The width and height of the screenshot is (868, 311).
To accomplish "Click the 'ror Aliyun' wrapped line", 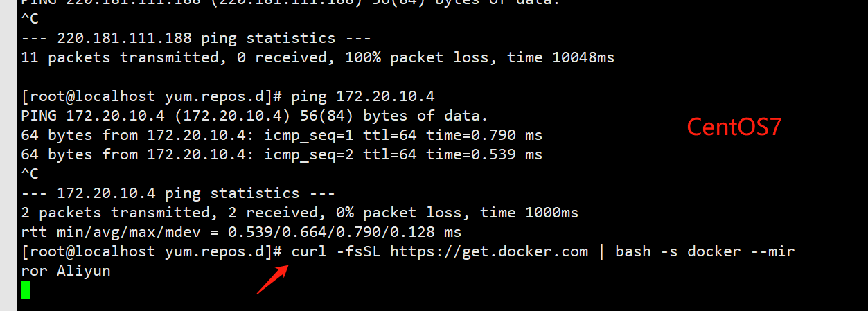I will click(x=66, y=271).
